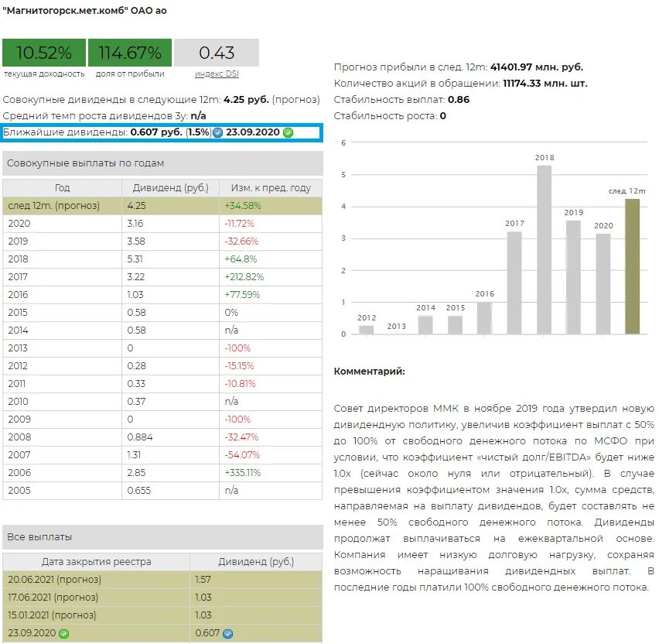Click the 114.67% доля от прибыли tile
The image size is (659, 644).
tap(130, 53)
